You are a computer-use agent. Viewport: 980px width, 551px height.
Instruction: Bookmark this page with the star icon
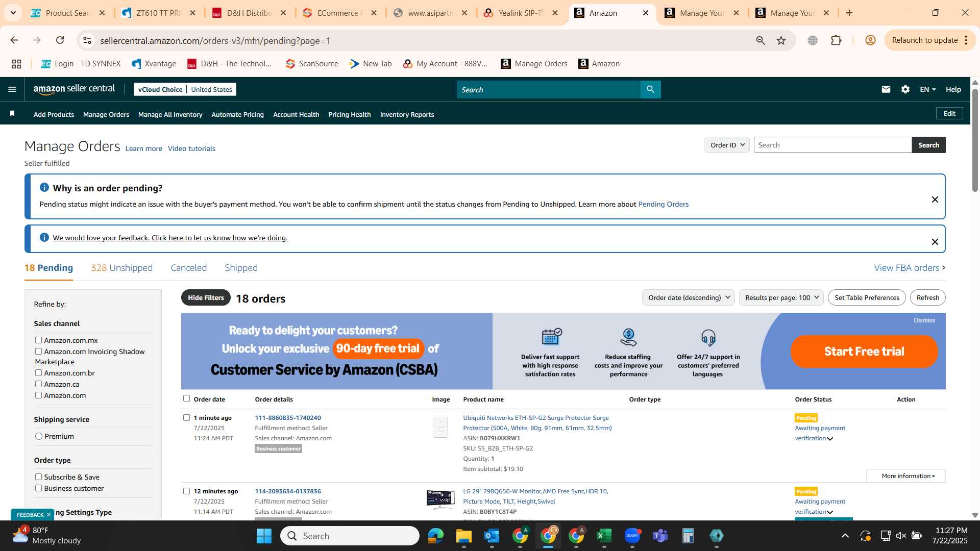pos(781,40)
